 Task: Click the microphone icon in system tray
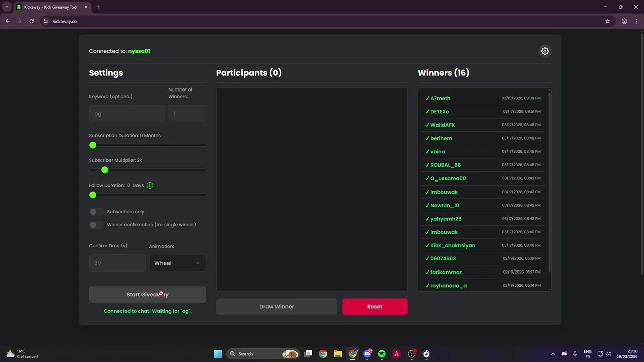pyautogui.click(x=575, y=354)
